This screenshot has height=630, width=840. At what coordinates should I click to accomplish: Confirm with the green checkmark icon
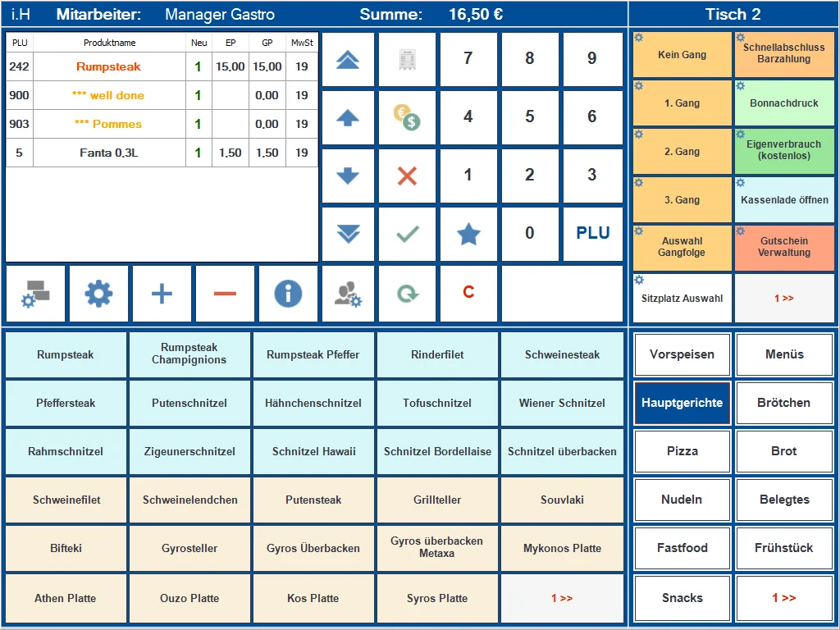point(406,234)
